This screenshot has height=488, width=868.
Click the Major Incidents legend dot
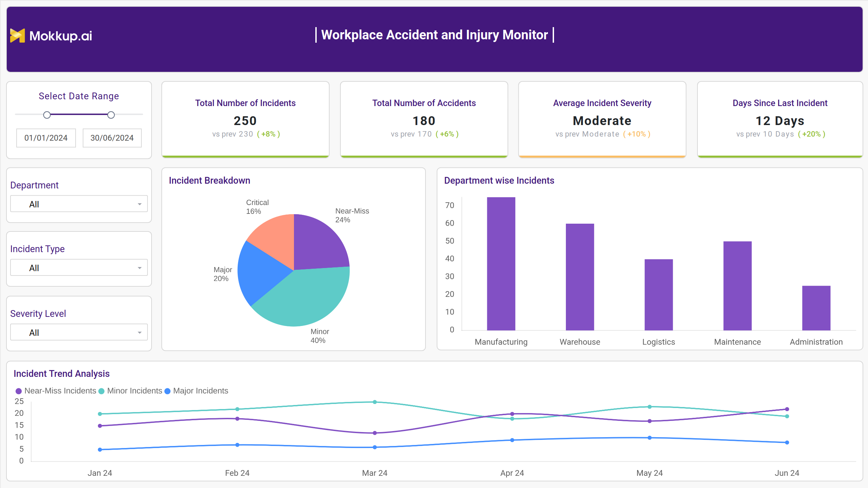coord(167,391)
